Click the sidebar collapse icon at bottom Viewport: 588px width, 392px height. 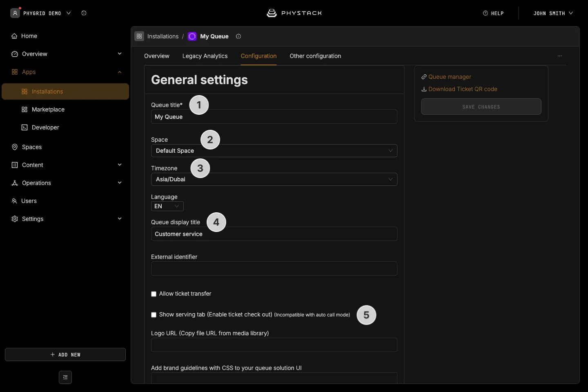tap(65, 377)
